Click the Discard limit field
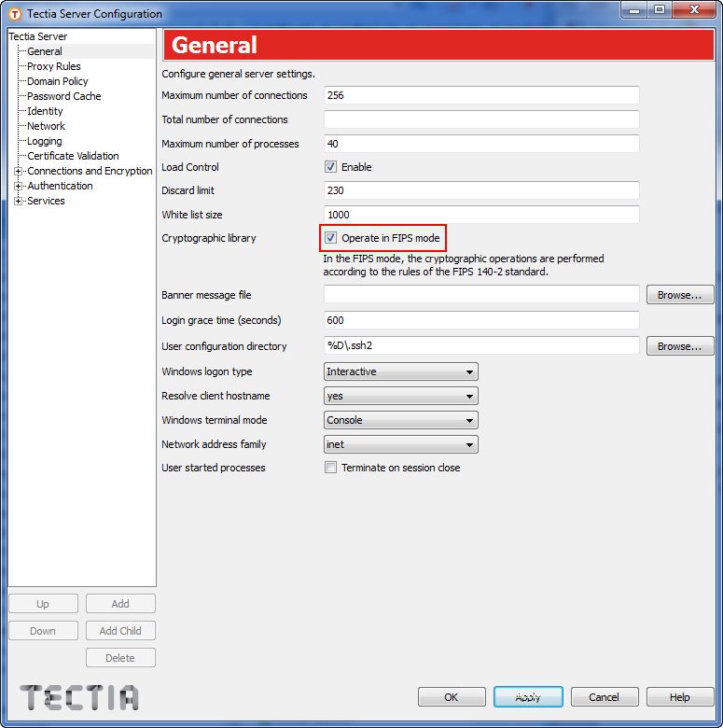 point(481,190)
